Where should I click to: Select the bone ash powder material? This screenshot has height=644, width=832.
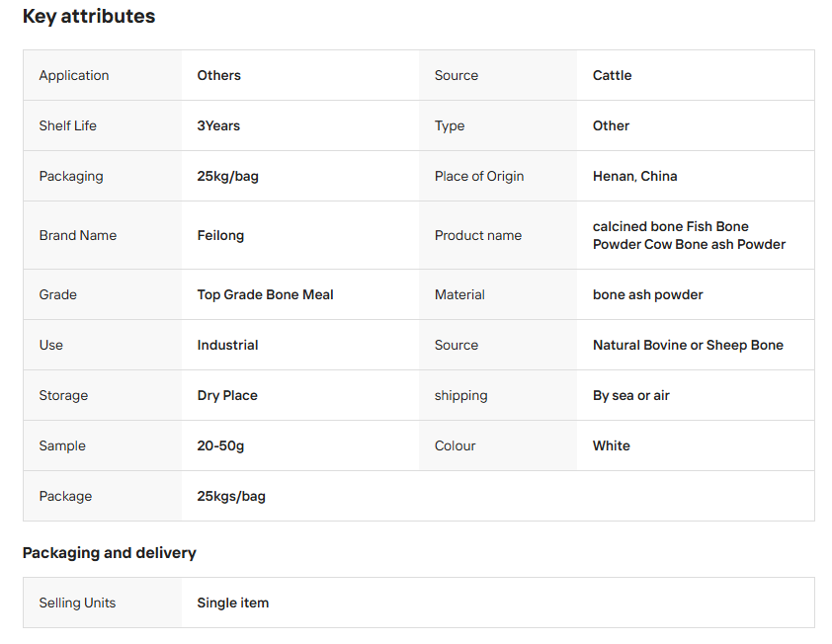647,295
